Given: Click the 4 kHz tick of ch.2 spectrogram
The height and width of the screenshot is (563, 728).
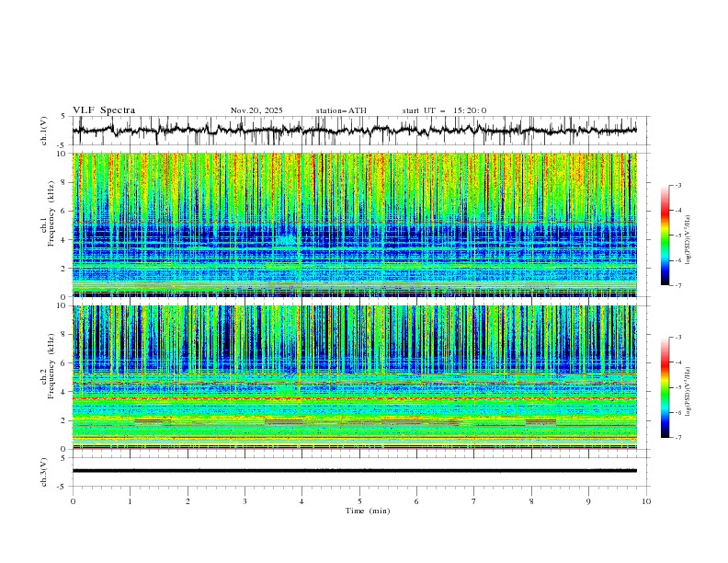Looking at the screenshot, I should tap(65, 392).
